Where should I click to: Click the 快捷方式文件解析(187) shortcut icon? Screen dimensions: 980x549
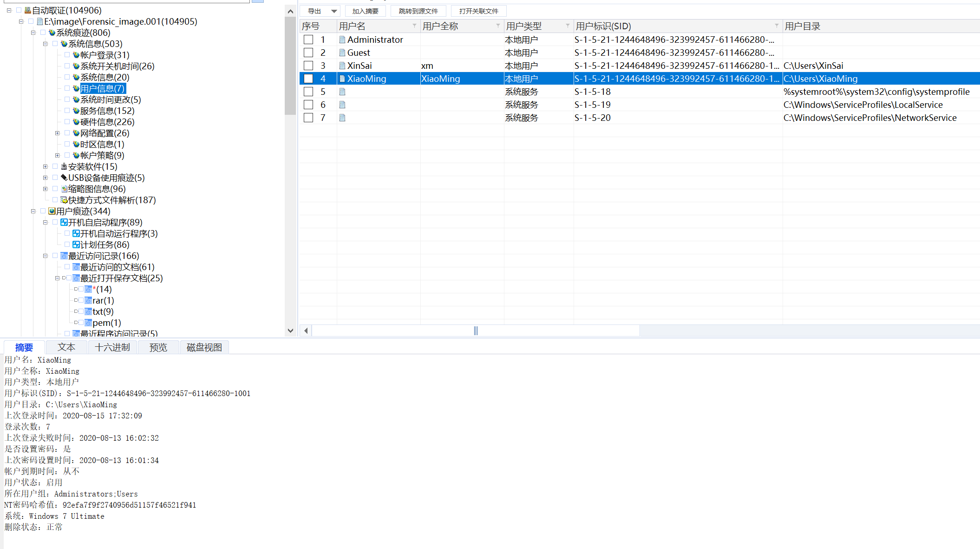(x=64, y=200)
